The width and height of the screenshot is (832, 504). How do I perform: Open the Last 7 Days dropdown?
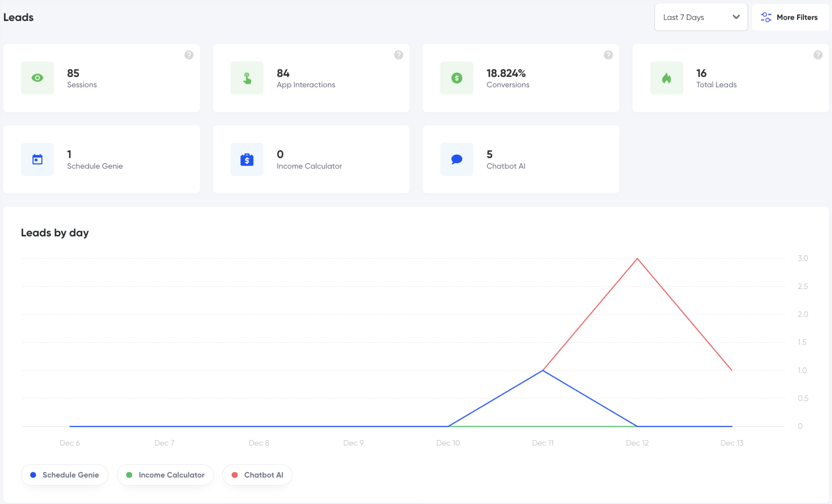coord(700,17)
